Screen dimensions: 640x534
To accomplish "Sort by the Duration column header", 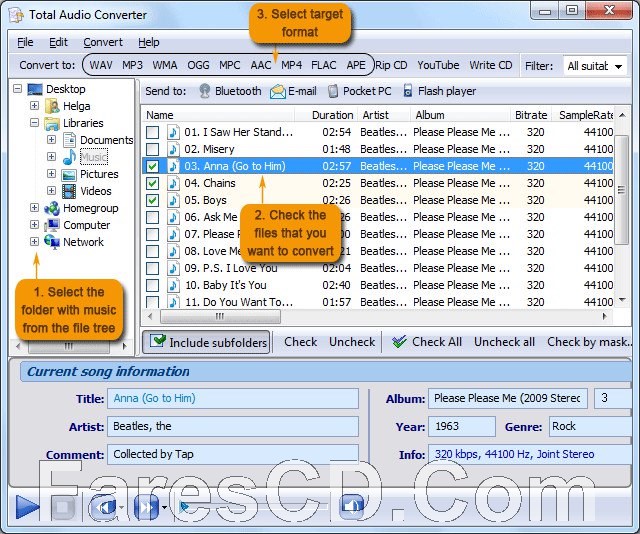I will point(332,115).
